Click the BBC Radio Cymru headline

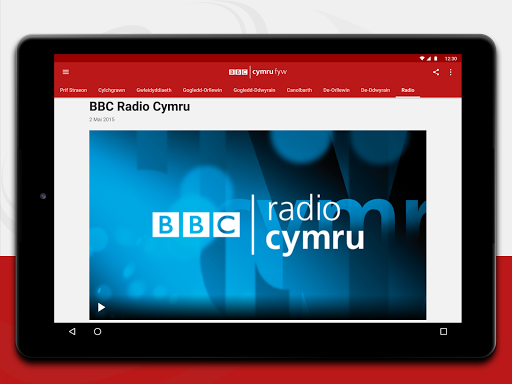140,107
